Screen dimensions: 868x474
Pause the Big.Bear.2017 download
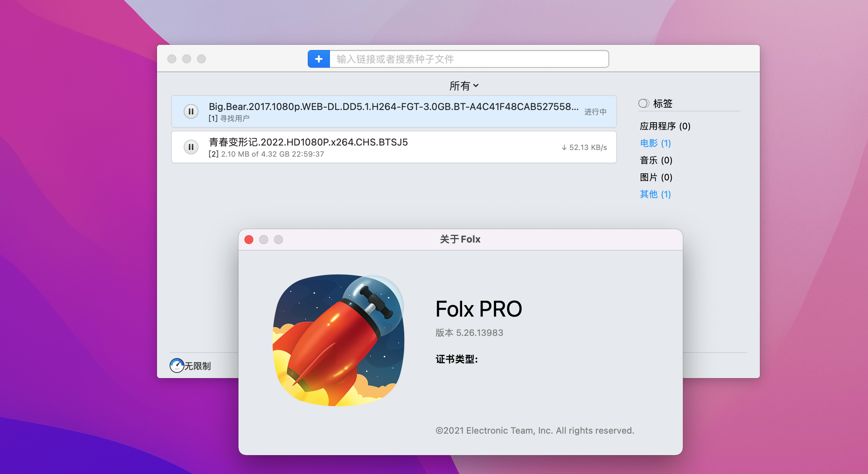point(191,111)
